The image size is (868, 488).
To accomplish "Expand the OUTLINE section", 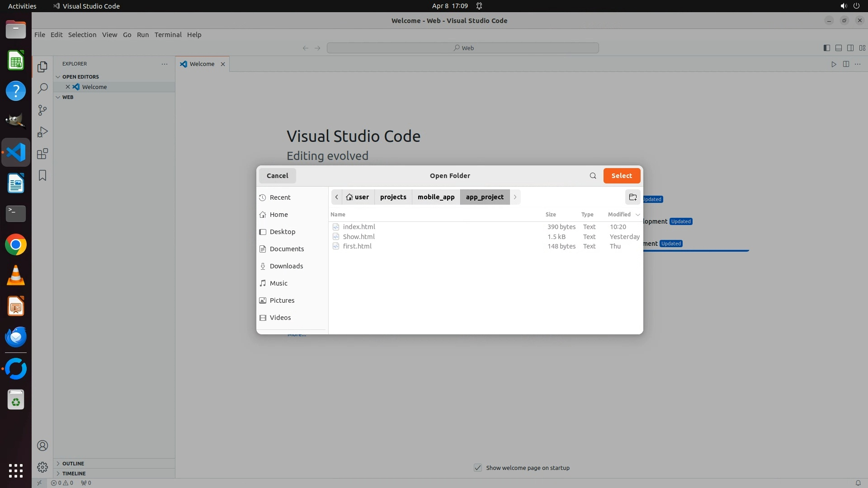I will (73, 464).
